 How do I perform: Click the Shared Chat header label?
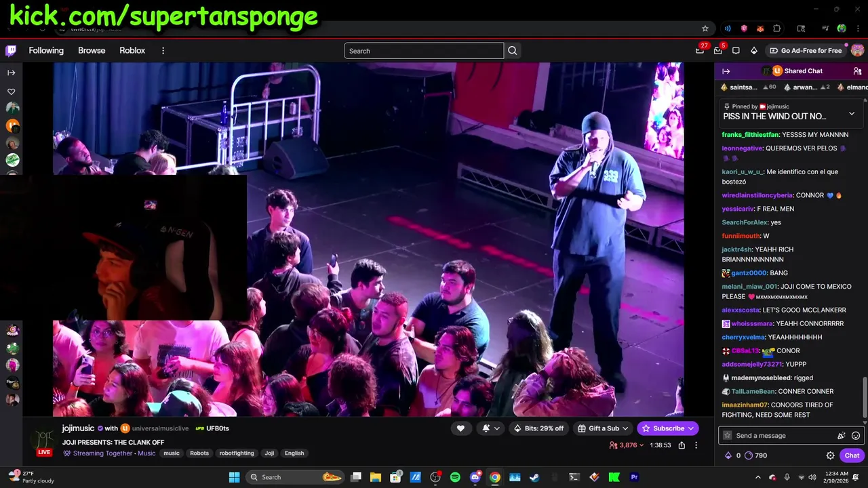(x=803, y=71)
